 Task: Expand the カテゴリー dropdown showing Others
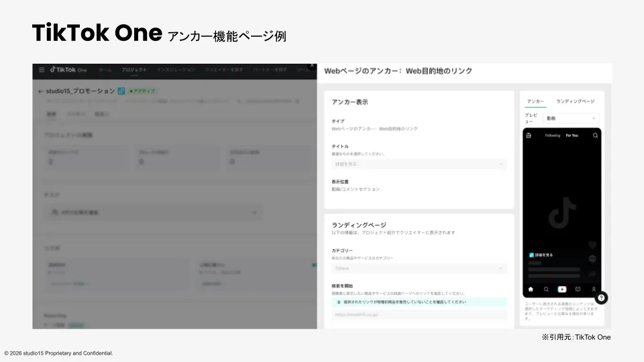419,268
